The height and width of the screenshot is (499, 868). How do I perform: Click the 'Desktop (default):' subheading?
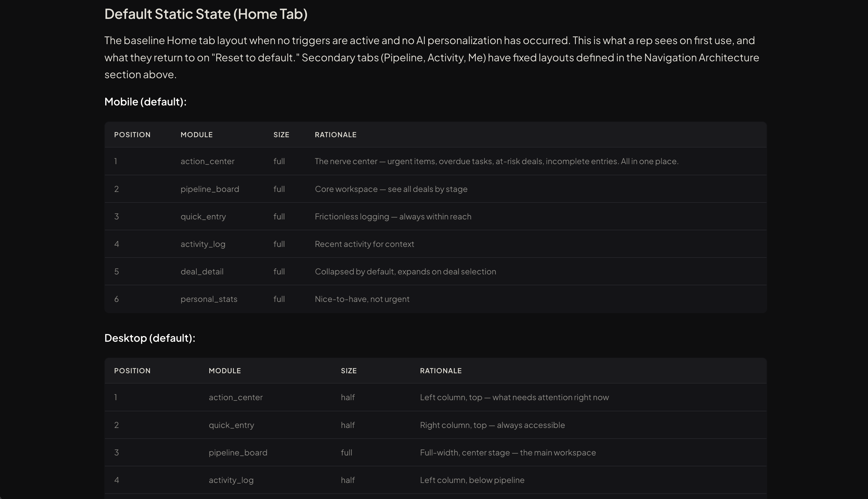pyautogui.click(x=150, y=338)
